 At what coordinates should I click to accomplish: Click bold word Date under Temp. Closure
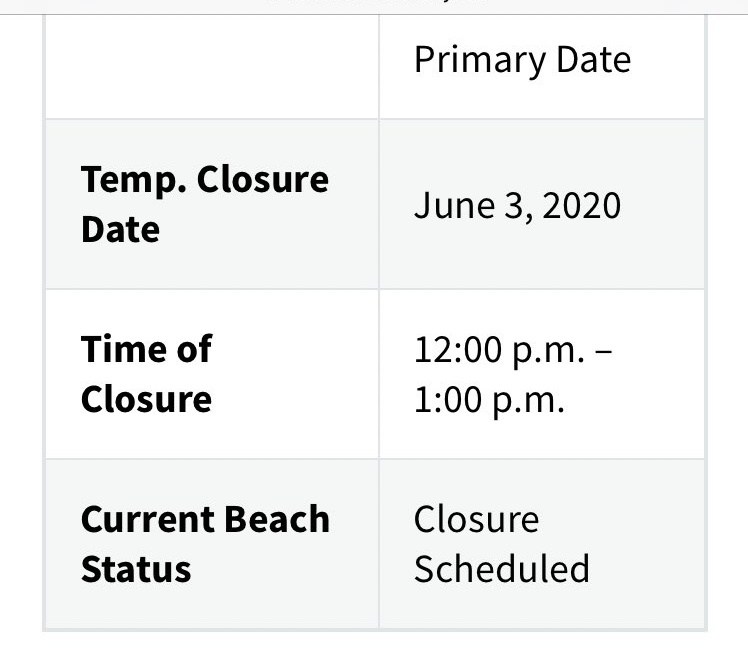(x=120, y=229)
